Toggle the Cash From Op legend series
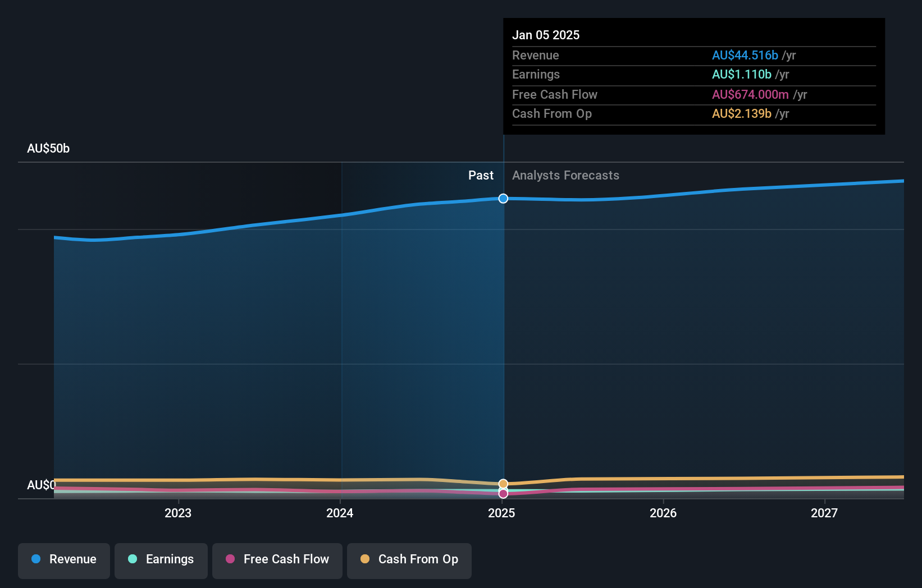 tap(409, 560)
